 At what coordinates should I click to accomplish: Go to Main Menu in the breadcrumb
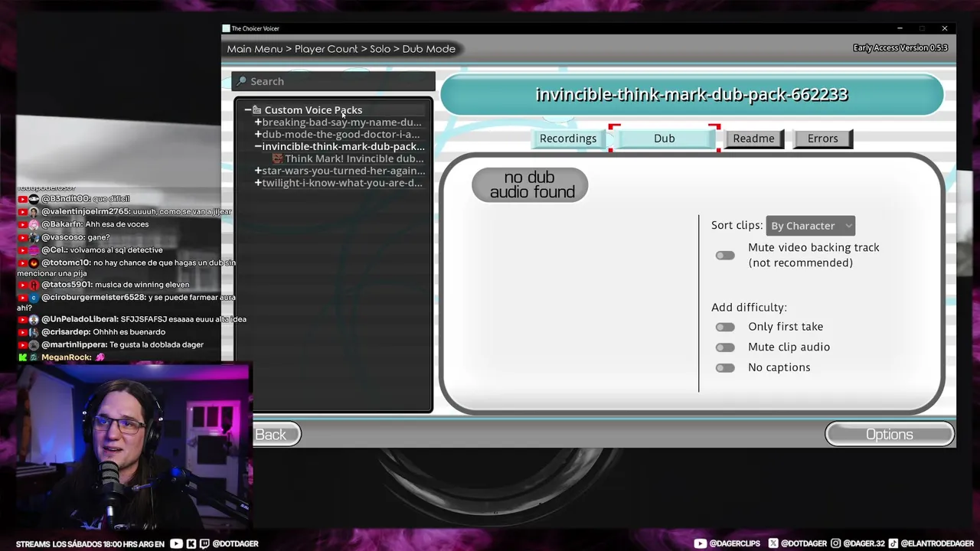[255, 49]
